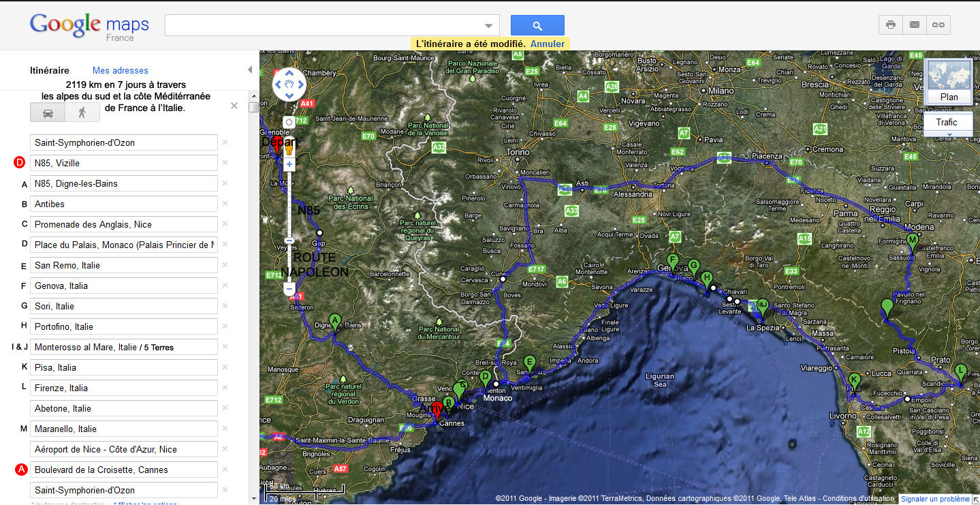Click the Annuler link

pos(548,44)
